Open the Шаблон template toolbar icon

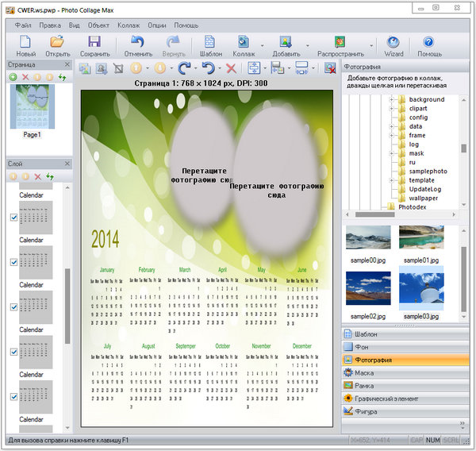pyautogui.click(x=211, y=43)
